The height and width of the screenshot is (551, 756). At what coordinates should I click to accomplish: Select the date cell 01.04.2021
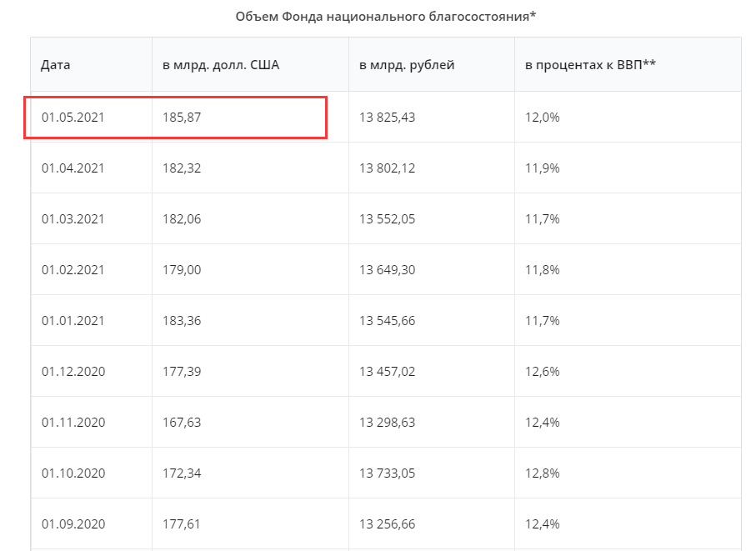73,168
